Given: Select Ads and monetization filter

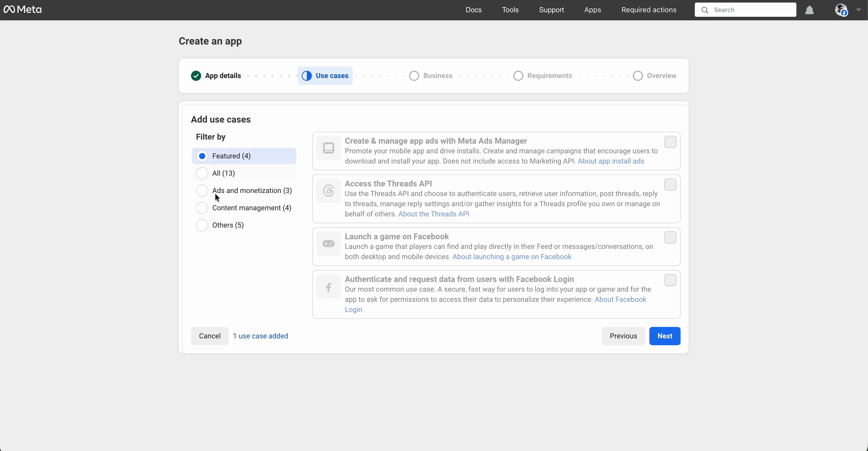Looking at the screenshot, I should 202,191.
